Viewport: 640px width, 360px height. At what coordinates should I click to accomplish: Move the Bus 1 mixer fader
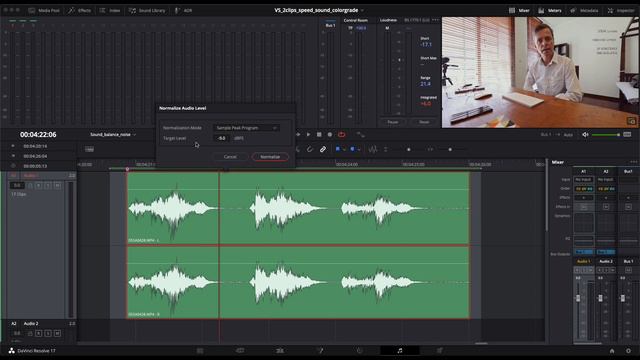[x=622, y=298]
